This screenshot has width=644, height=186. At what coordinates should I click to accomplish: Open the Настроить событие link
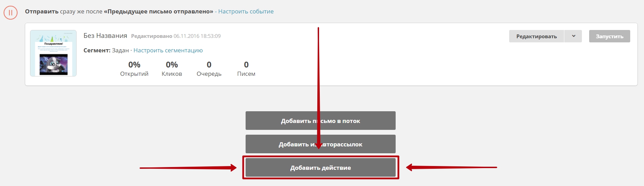tap(246, 11)
